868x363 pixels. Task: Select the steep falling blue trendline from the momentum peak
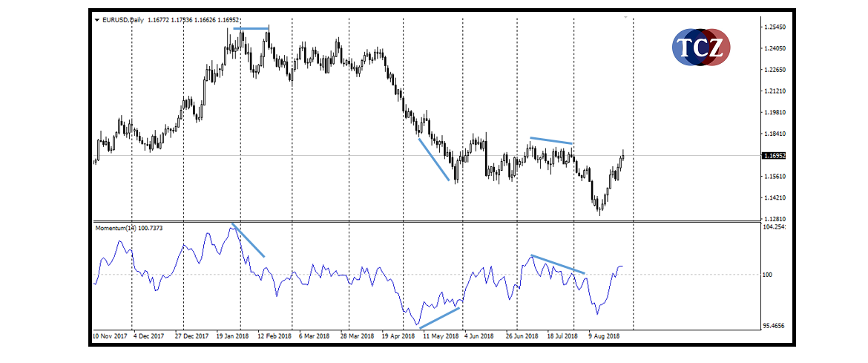[x=249, y=240]
